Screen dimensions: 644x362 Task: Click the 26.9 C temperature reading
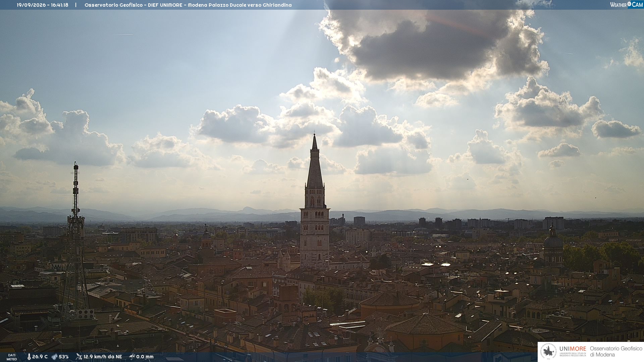(x=40, y=357)
